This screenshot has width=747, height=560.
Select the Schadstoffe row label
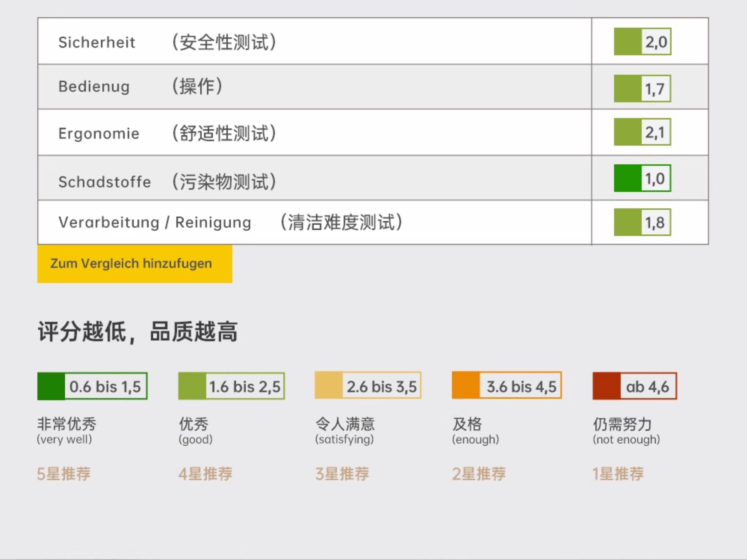coord(105,182)
